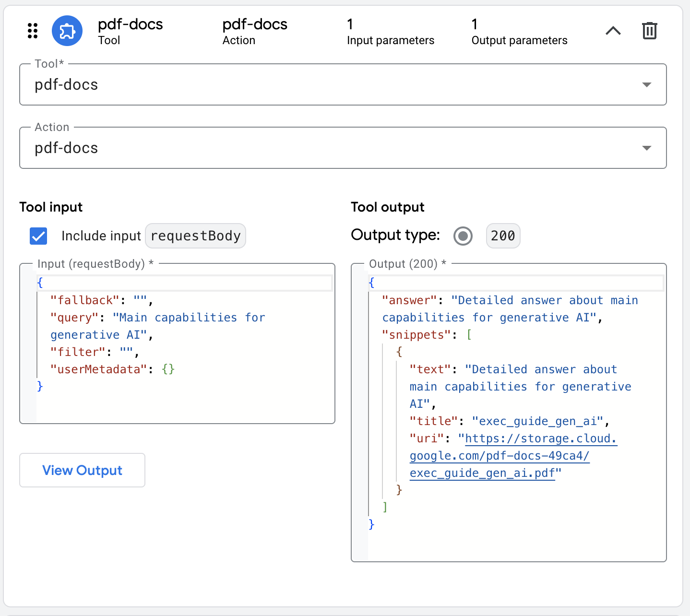Click the "userMetadata" empty braces in input
This screenshot has height=616, width=690.
click(168, 369)
